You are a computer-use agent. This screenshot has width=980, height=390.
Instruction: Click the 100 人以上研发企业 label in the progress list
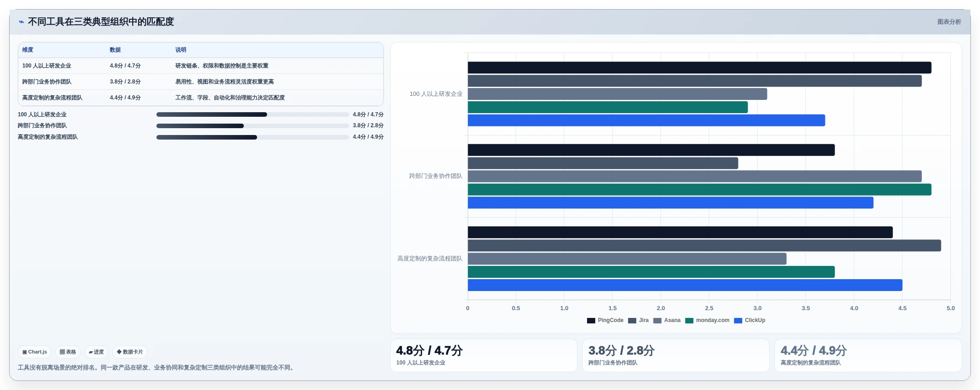tap(42, 114)
